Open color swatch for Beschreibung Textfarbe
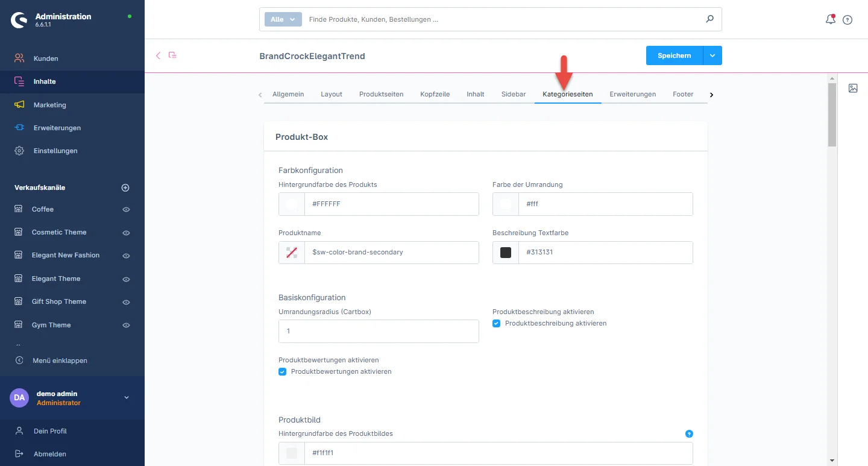Viewport: 868px width, 466px height. click(506, 253)
